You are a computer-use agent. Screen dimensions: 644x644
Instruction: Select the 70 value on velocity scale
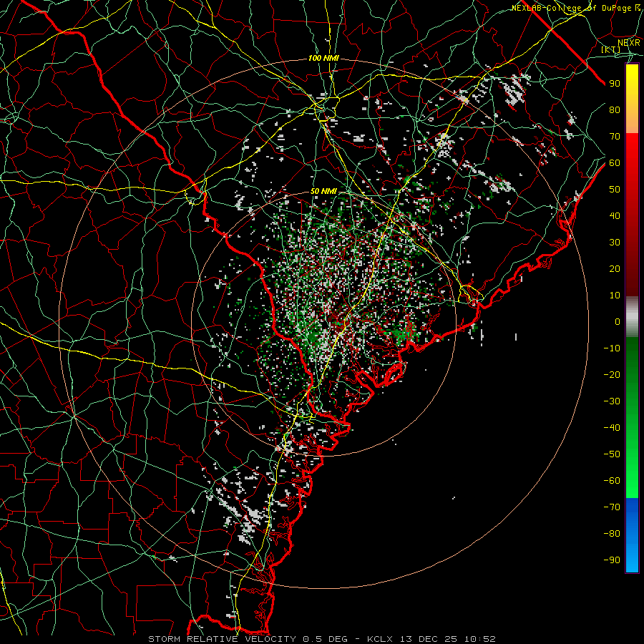point(615,137)
